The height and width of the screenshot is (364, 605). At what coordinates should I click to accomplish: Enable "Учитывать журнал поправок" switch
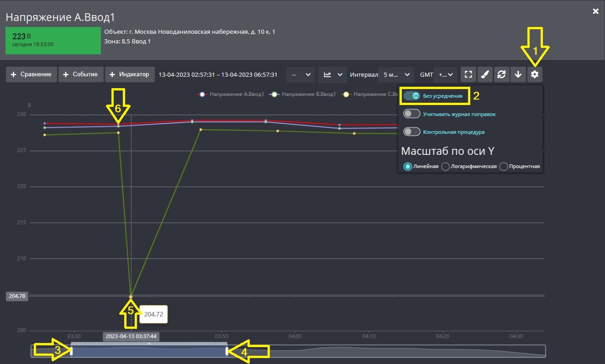412,114
